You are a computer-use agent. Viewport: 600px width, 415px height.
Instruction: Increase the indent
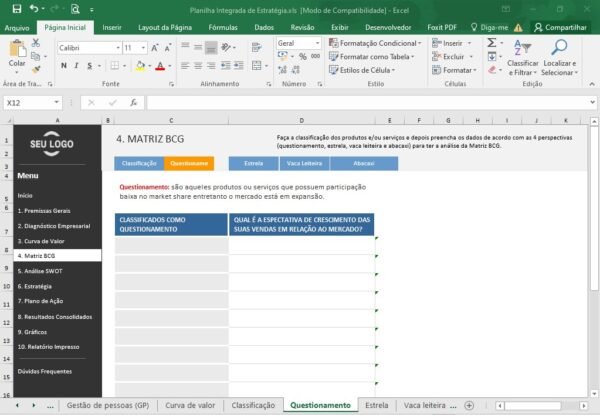[x=239, y=66]
